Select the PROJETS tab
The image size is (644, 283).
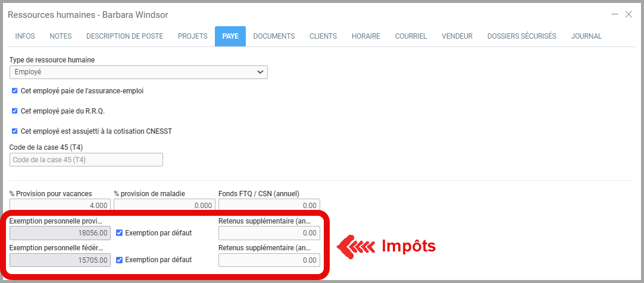click(192, 36)
